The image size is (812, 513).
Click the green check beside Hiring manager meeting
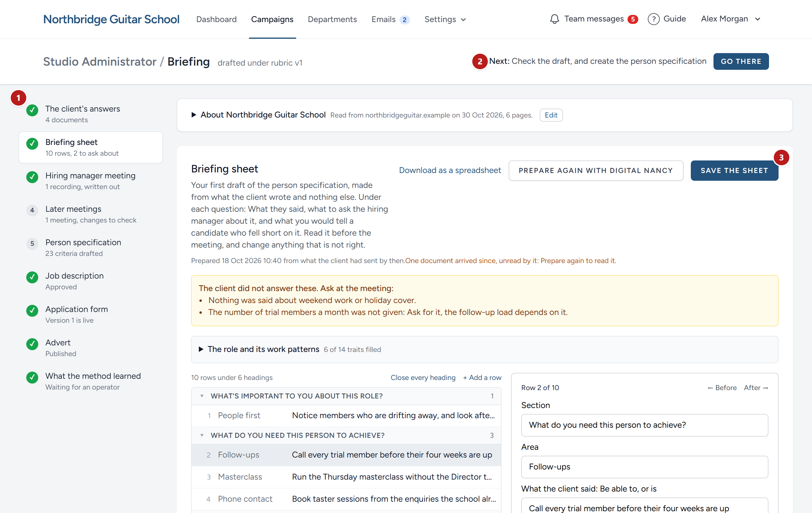(x=32, y=177)
